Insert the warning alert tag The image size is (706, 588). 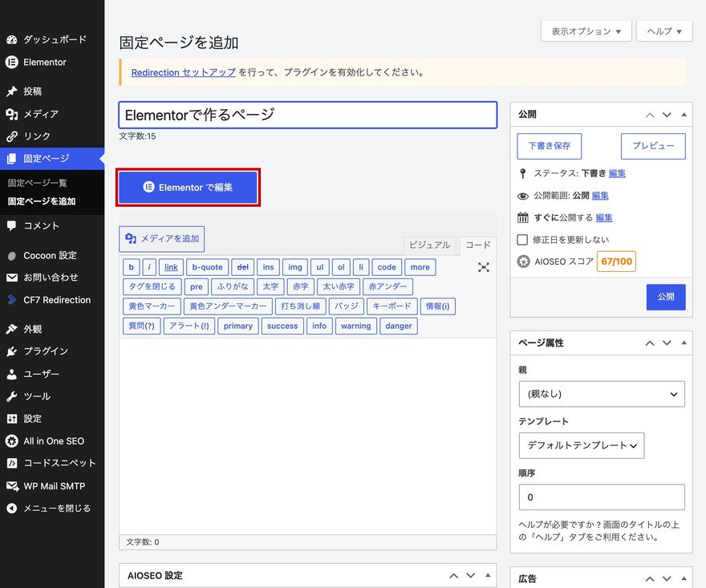(355, 326)
